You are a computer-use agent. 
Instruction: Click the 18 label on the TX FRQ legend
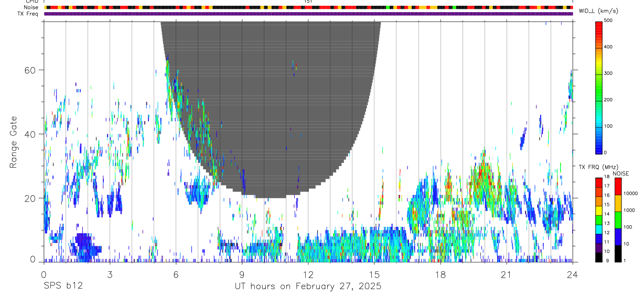point(607,177)
